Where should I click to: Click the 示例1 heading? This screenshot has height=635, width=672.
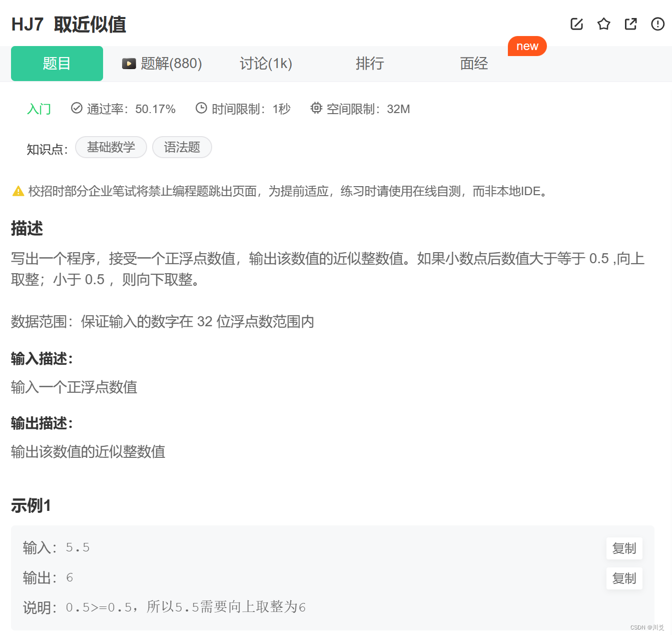tap(31, 506)
